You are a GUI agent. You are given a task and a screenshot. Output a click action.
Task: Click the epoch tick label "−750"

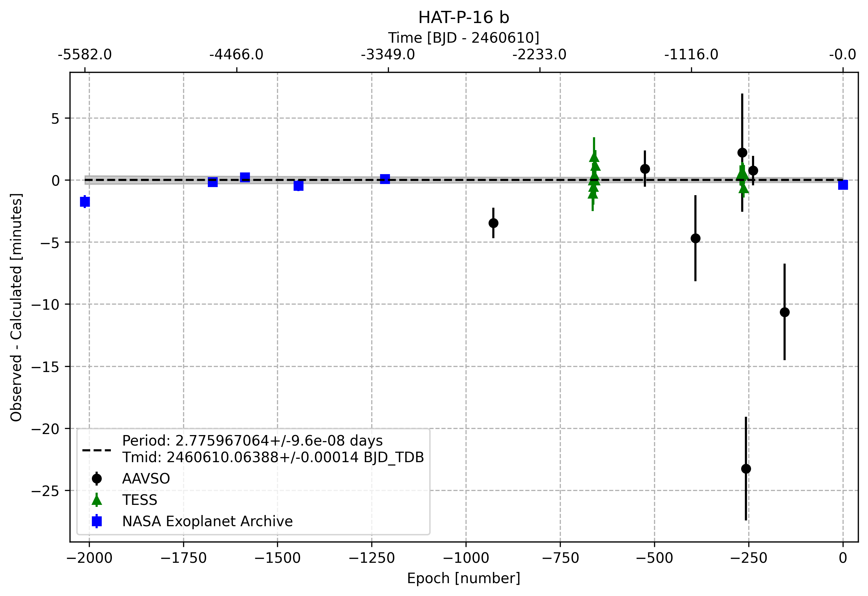[560, 558]
